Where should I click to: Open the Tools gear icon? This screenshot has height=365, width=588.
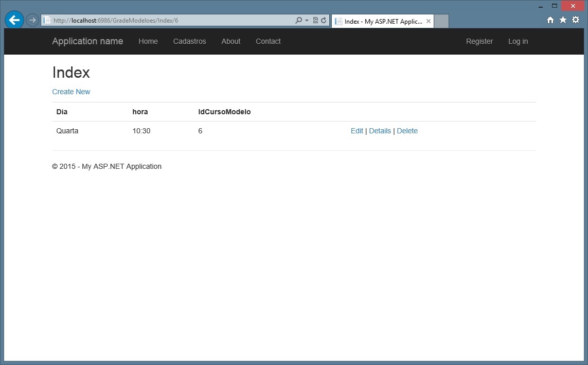[x=576, y=20]
